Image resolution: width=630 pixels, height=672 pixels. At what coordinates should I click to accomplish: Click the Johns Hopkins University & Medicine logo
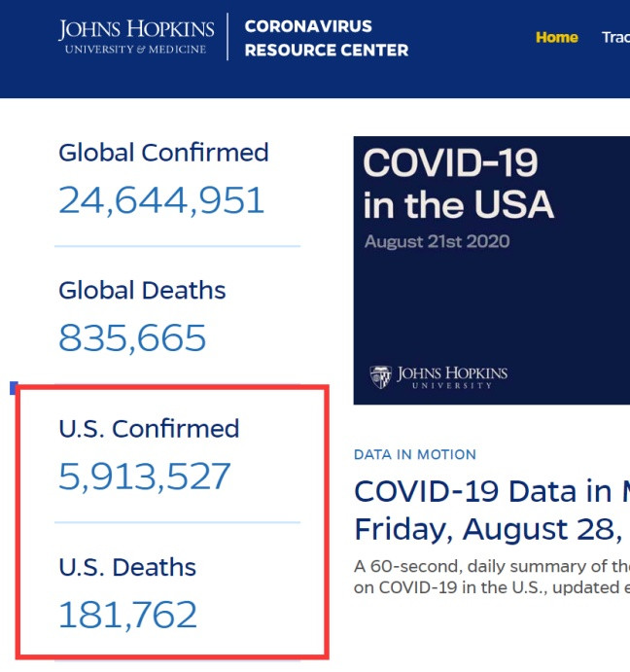[136, 37]
